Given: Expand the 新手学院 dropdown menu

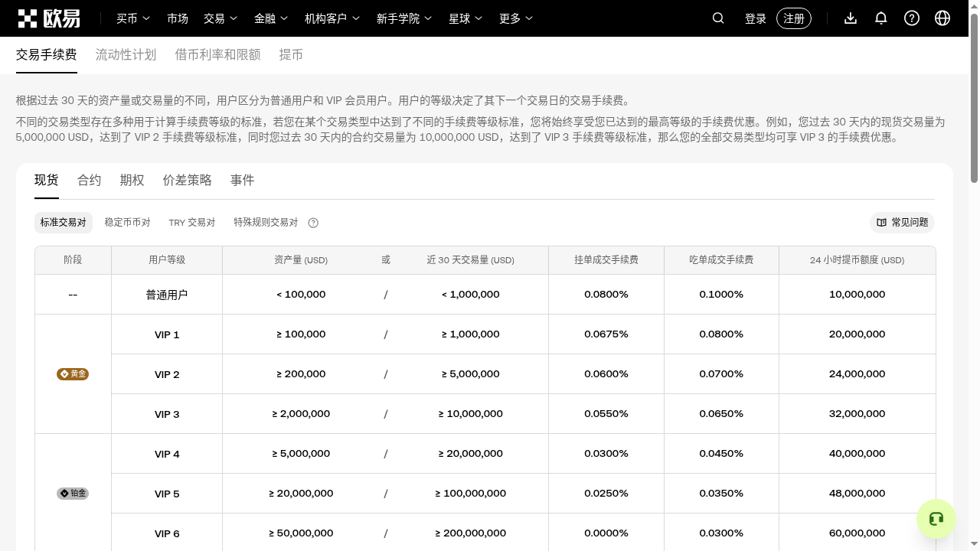Looking at the screenshot, I should 404,18.
